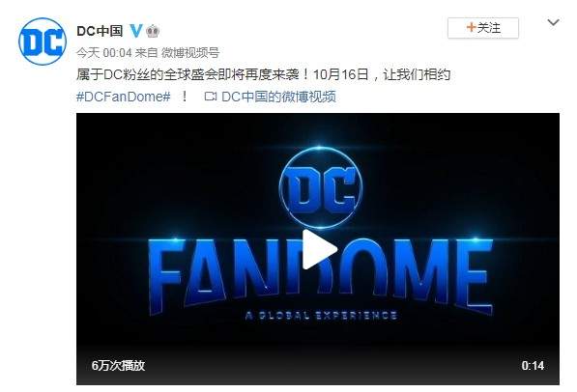This screenshot has width=577, height=392.
Task: Follow DC中国 with the 关注 button
Action: 483,28
